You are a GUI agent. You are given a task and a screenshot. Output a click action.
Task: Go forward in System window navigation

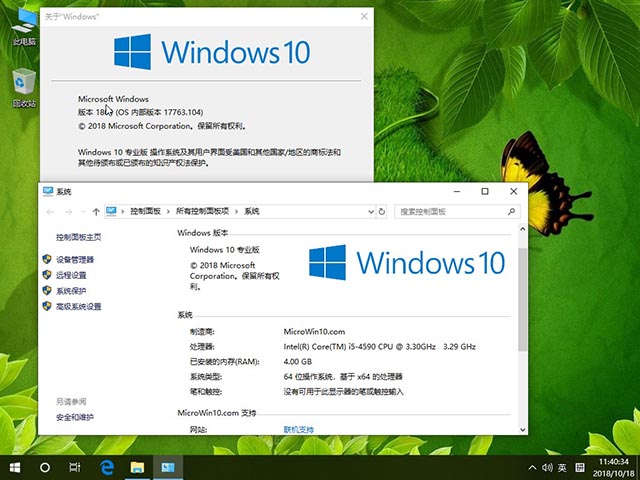69,211
